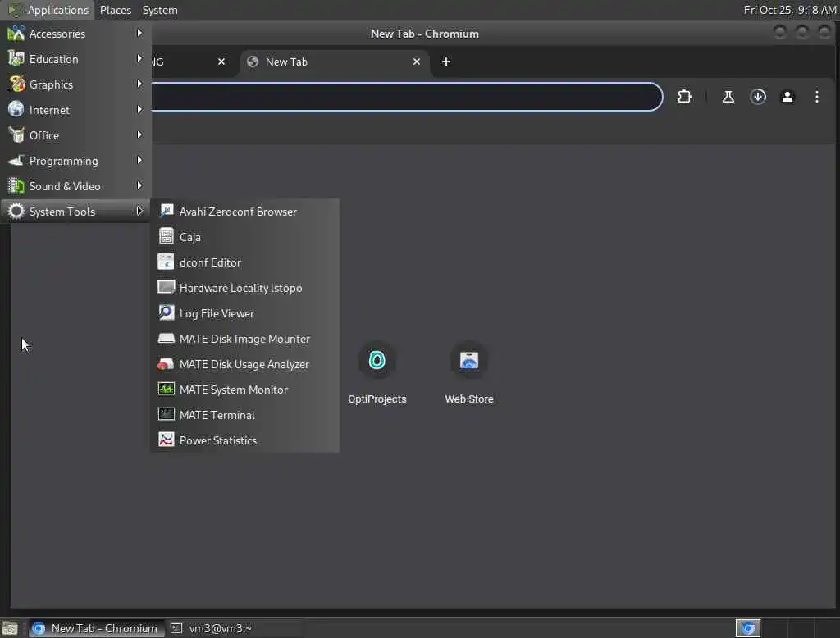The image size is (840, 638).
Task: Launch MATE System Monitor by its label
Action: (x=234, y=390)
